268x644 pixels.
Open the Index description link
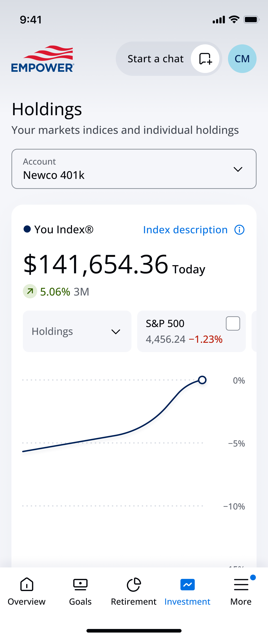coord(185,230)
